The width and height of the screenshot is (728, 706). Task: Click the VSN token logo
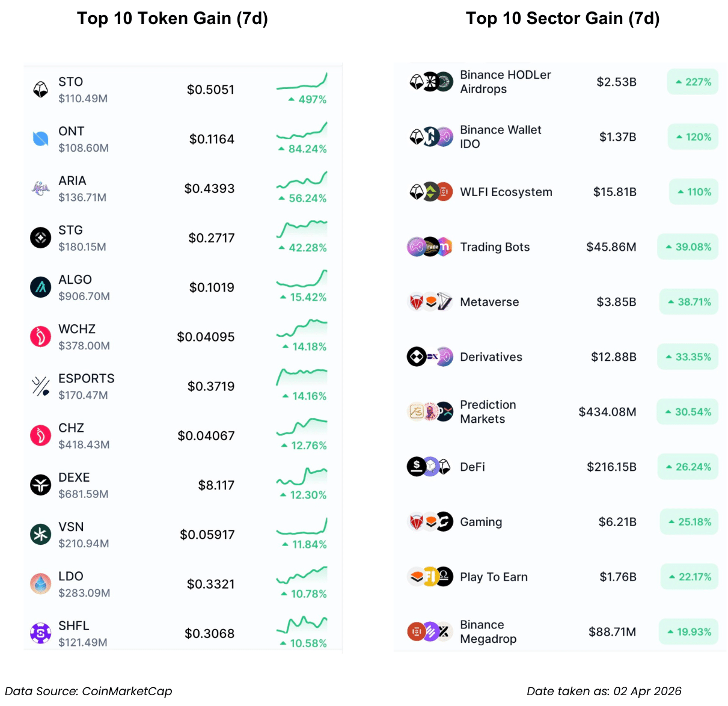(x=40, y=534)
